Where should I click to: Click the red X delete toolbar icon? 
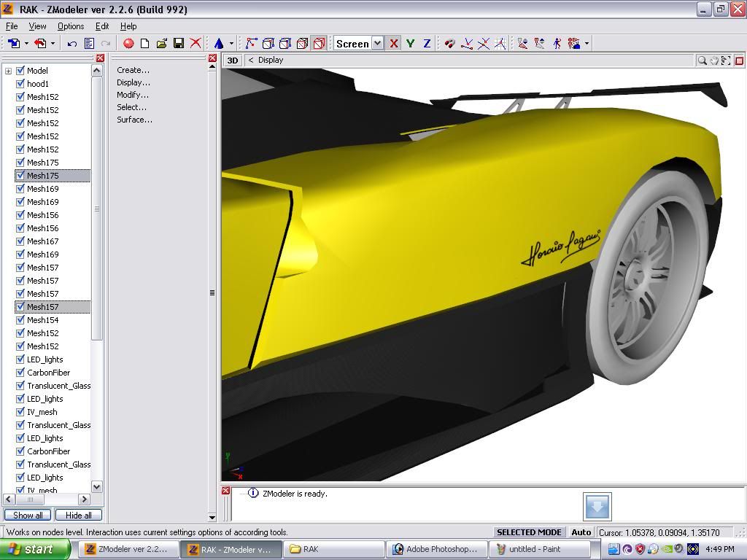click(196, 44)
